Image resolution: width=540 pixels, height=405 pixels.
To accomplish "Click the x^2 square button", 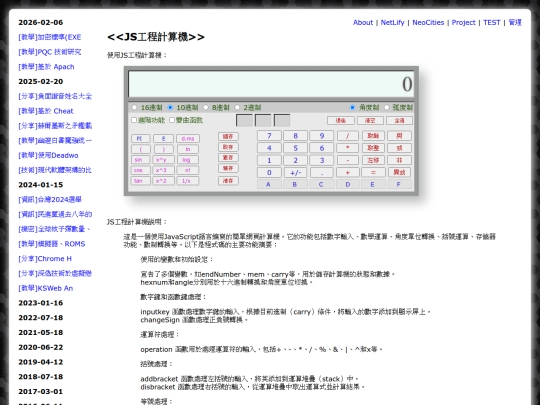I will pos(164,181).
